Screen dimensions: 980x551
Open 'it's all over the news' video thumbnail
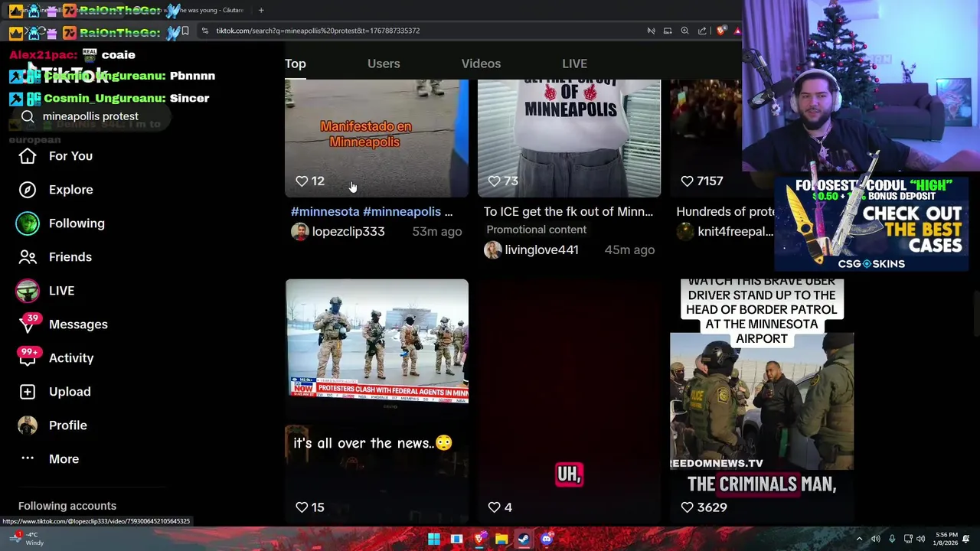(377, 401)
